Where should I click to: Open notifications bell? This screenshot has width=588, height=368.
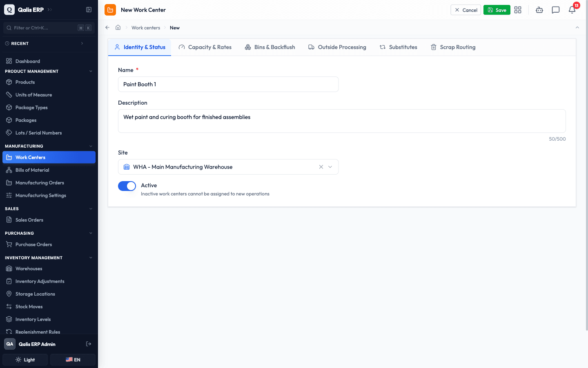pyautogui.click(x=572, y=10)
